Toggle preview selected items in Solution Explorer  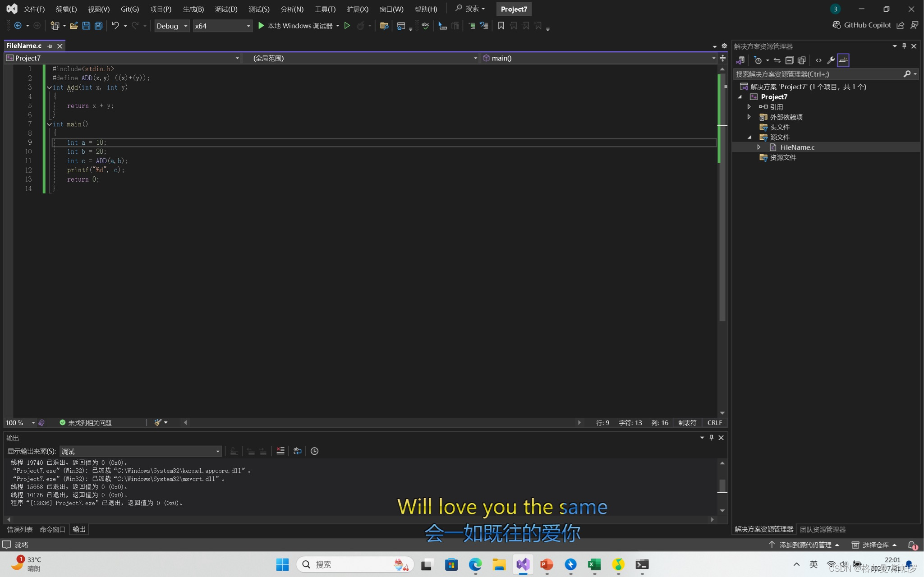[x=843, y=60]
